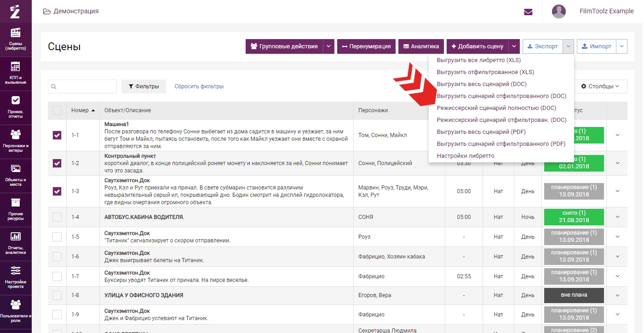Click the Перенумерация button
The height and width of the screenshot is (333, 644).
[x=366, y=46]
